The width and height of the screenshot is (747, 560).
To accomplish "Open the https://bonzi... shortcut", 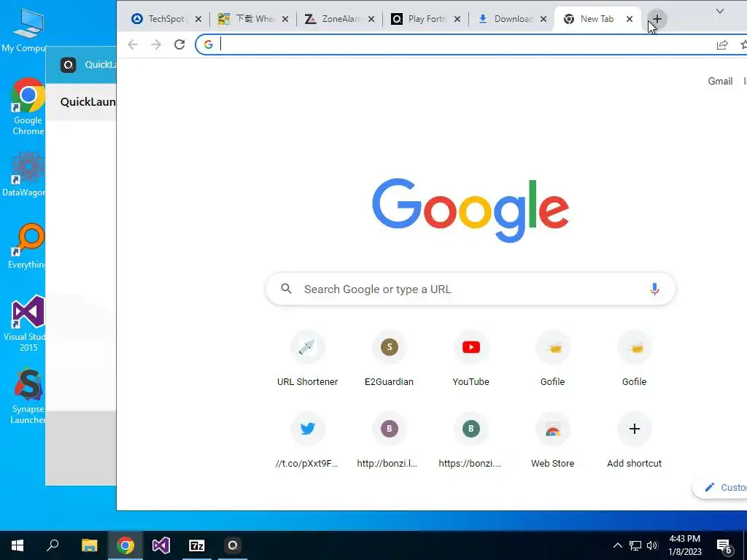I will (x=471, y=441).
